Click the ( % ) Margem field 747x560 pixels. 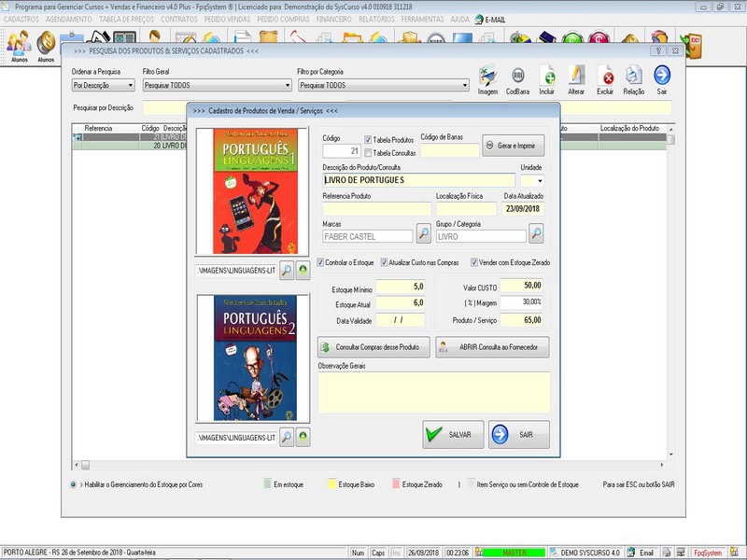(522, 301)
